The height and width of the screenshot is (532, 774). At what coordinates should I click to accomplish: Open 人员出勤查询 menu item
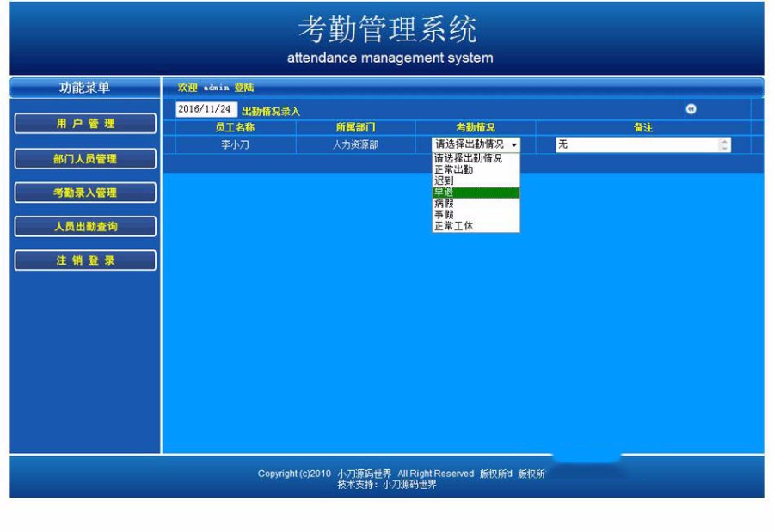click(85, 227)
